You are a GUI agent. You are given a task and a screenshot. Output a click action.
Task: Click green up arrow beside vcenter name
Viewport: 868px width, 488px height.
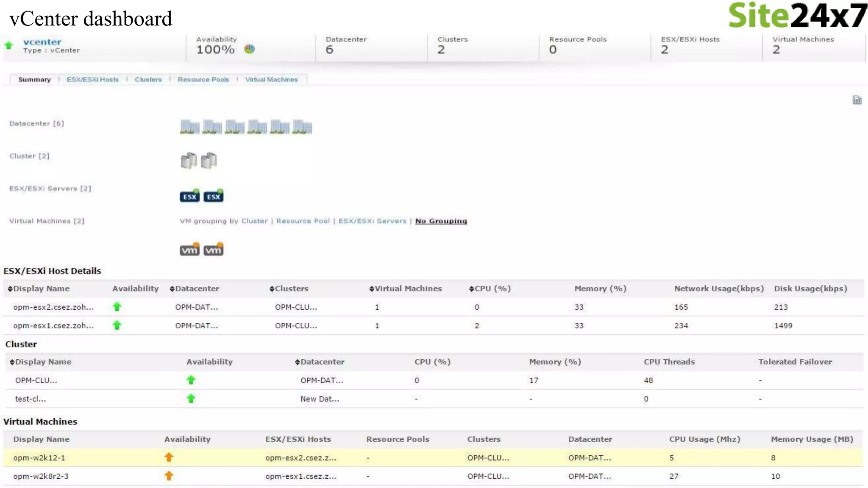[x=8, y=45]
